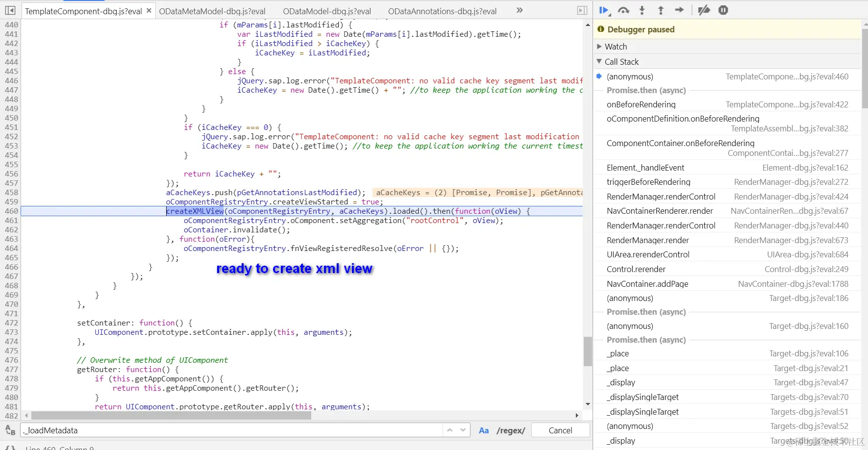The height and width of the screenshot is (450, 868).
Task: Click code editor vertical scrollbar thumb
Action: 588,351
